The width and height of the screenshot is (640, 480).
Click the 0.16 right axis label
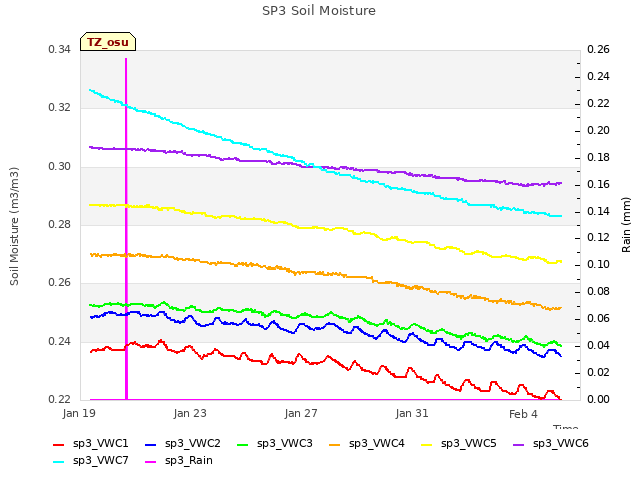click(x=598, y=184)
